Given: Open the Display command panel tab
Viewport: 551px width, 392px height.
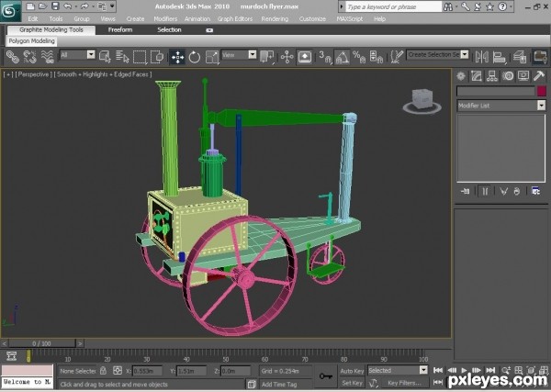Looking at the screenshot, I should click(523, 76).
